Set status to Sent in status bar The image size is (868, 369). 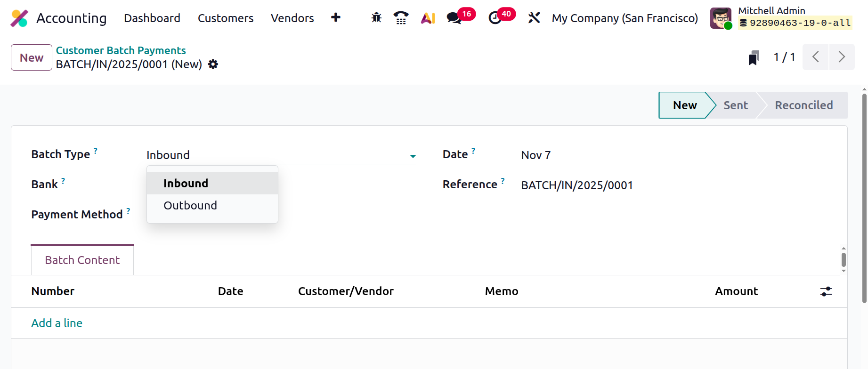[735, 105]
